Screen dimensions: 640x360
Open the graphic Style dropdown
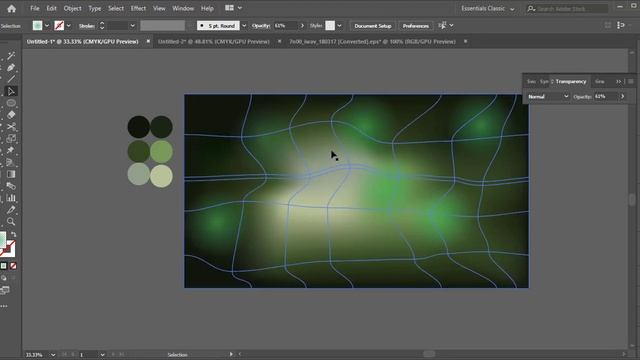[x=340, y=26]
